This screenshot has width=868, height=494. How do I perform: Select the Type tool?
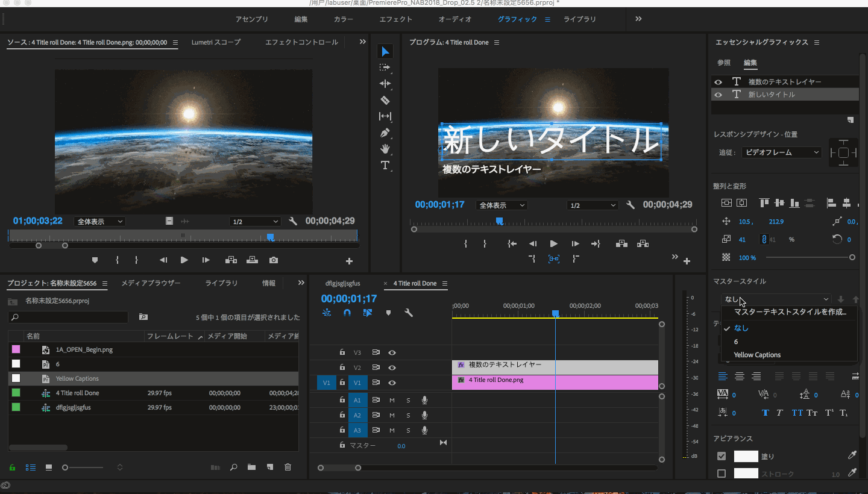(385, 165)
